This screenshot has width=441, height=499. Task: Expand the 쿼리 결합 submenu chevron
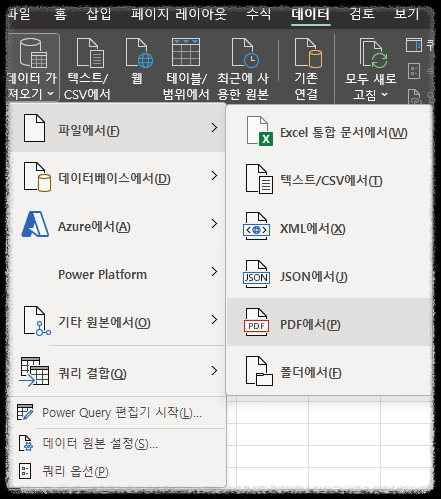click(214, 370)
